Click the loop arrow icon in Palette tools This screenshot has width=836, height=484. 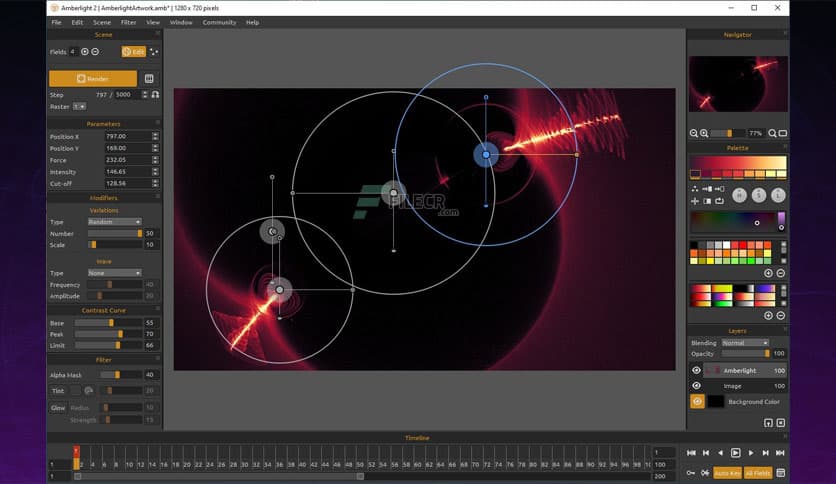pyautogui.click(x=719, y=201)
